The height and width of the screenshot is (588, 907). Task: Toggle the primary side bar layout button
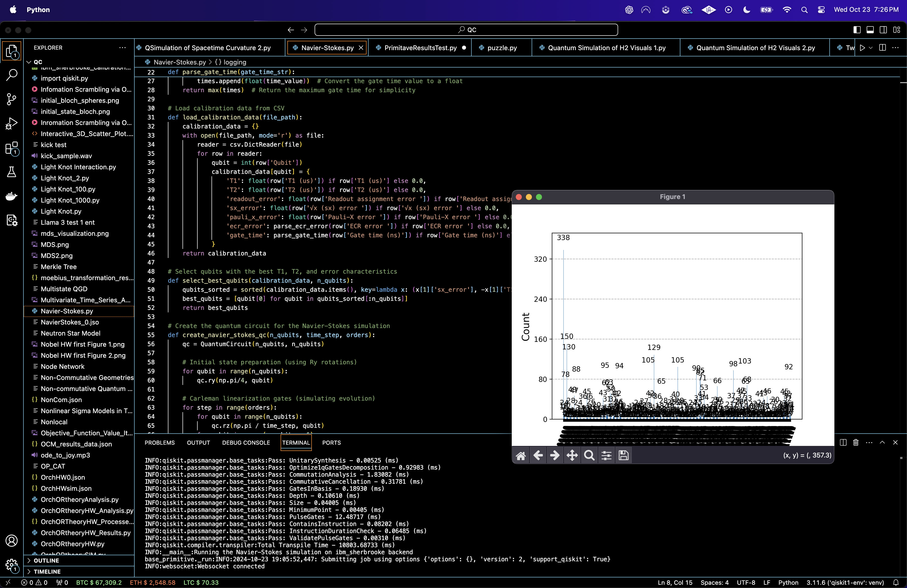(857, 30)
